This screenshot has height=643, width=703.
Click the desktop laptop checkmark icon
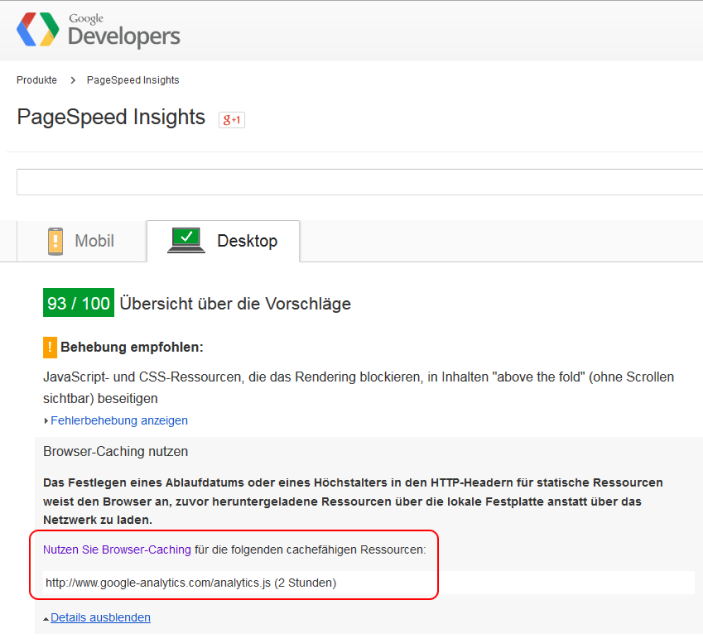click(x=186, y=240)
